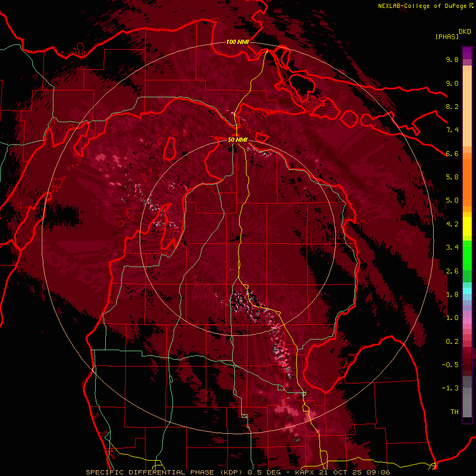Click the 8.2 color scale value

point(452,106)
